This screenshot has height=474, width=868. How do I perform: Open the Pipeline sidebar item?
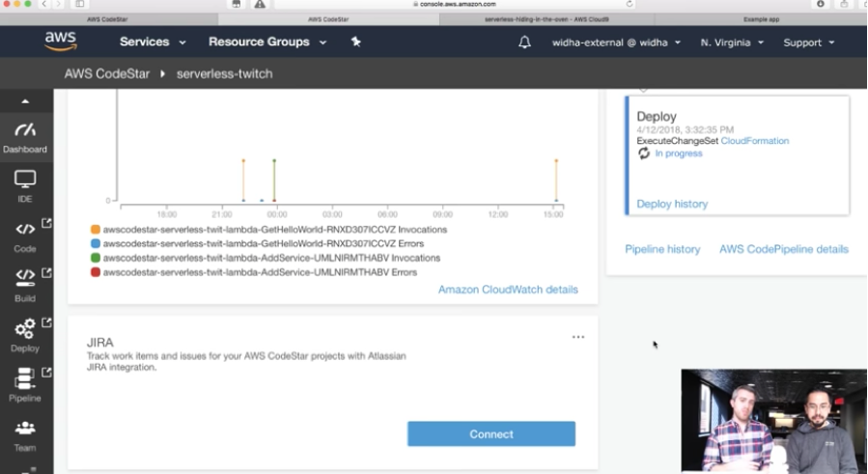coord(25,385)
